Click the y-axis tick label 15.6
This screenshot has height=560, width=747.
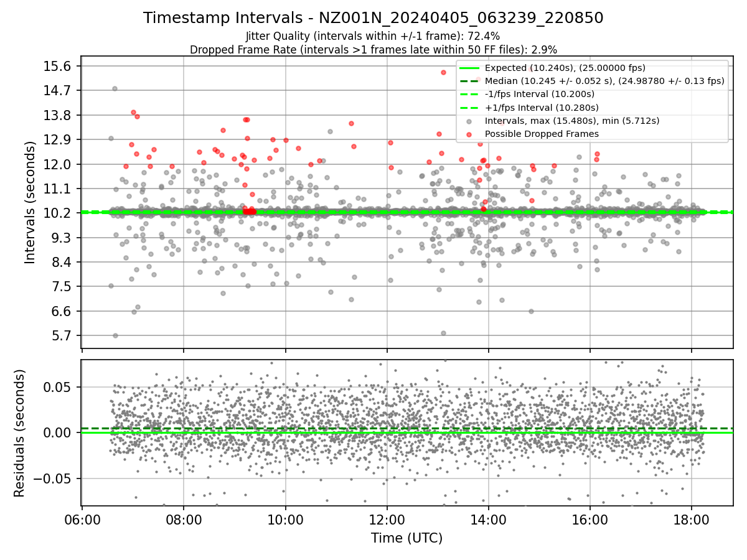click(x=59, y=67)
